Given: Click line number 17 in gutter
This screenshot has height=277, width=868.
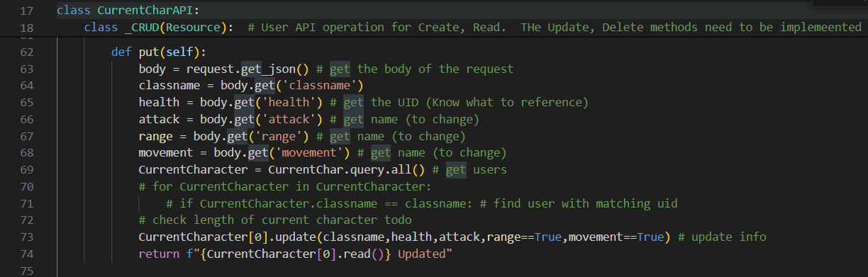Looking at the screenshot, I should (x=27, y=10).
